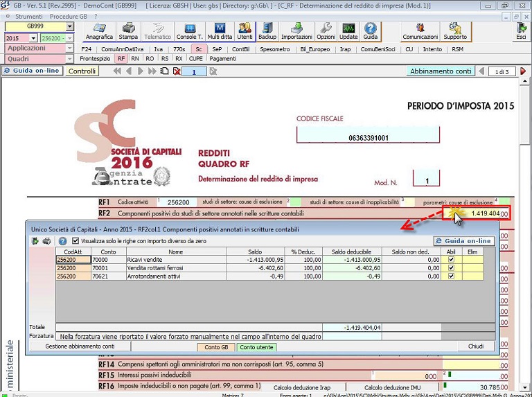Click the Stampa printer icon
This screenshot has width=532, height=397.
[x=128, y=31]
